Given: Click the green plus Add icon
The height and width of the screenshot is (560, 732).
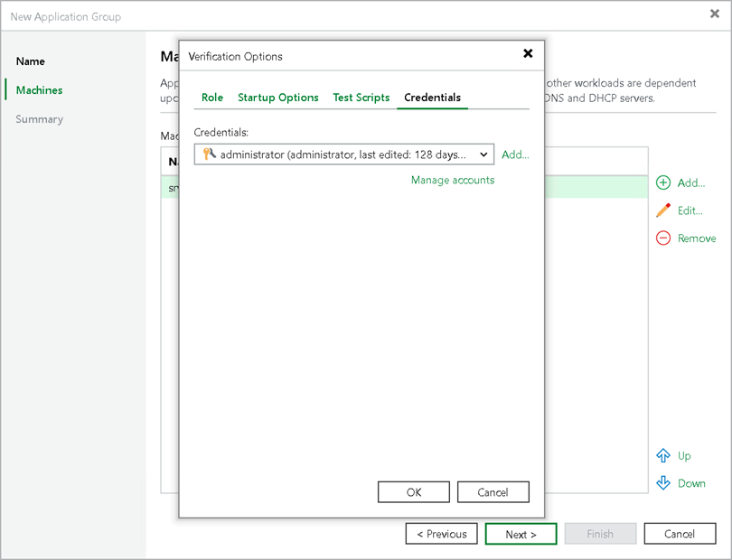Looking at the screenshot, I should click(x=663, y=182).
